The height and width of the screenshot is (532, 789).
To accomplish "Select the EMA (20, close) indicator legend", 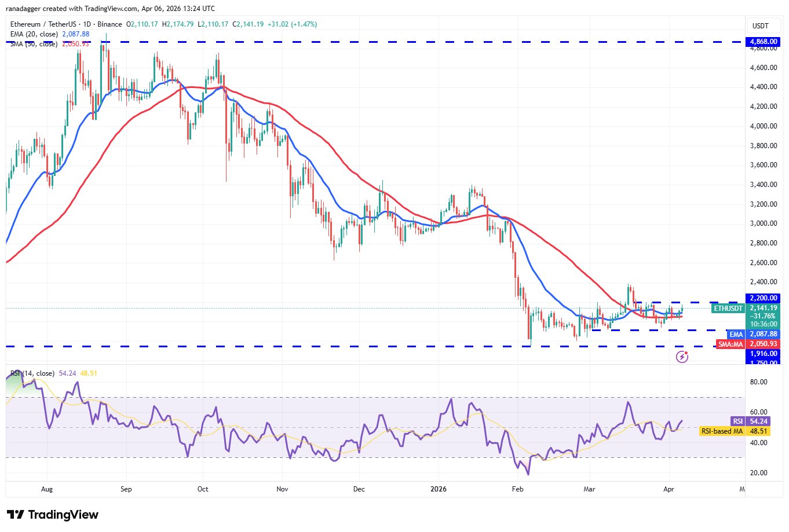I will tap(35, 34).
